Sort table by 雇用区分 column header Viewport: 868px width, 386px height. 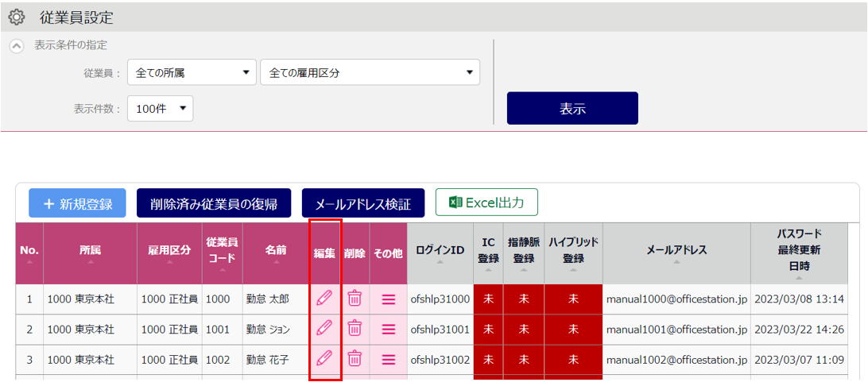click(169, 253)
